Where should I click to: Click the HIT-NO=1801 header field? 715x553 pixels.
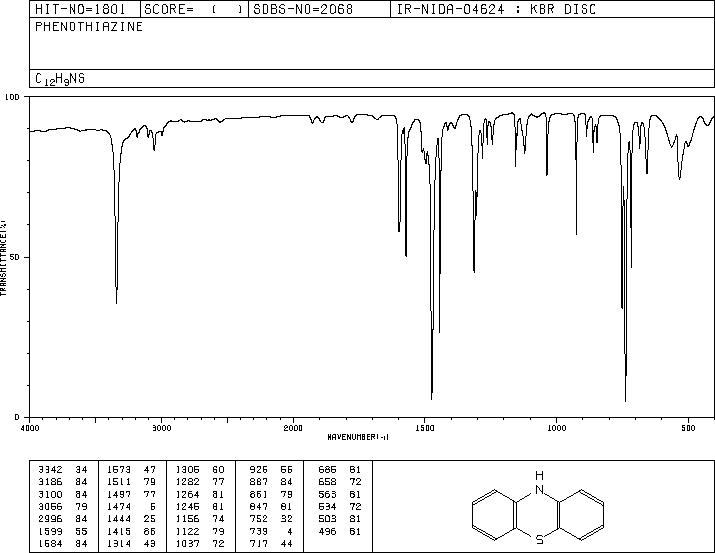pyautogui.click(x=85, y=9)
